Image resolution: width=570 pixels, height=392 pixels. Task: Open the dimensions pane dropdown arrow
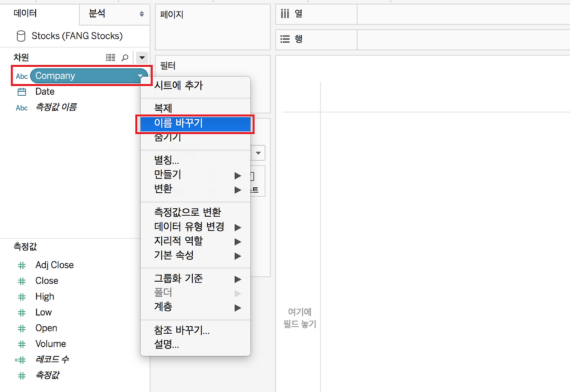click(142, 57)
